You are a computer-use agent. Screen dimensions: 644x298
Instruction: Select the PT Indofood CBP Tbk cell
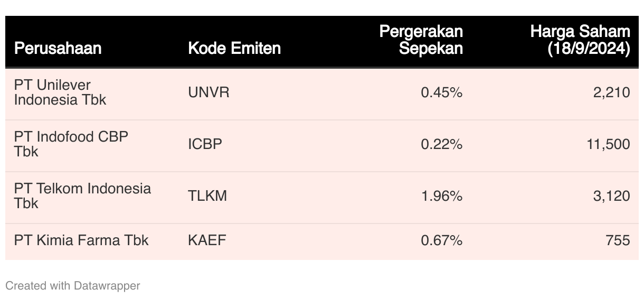71,144
